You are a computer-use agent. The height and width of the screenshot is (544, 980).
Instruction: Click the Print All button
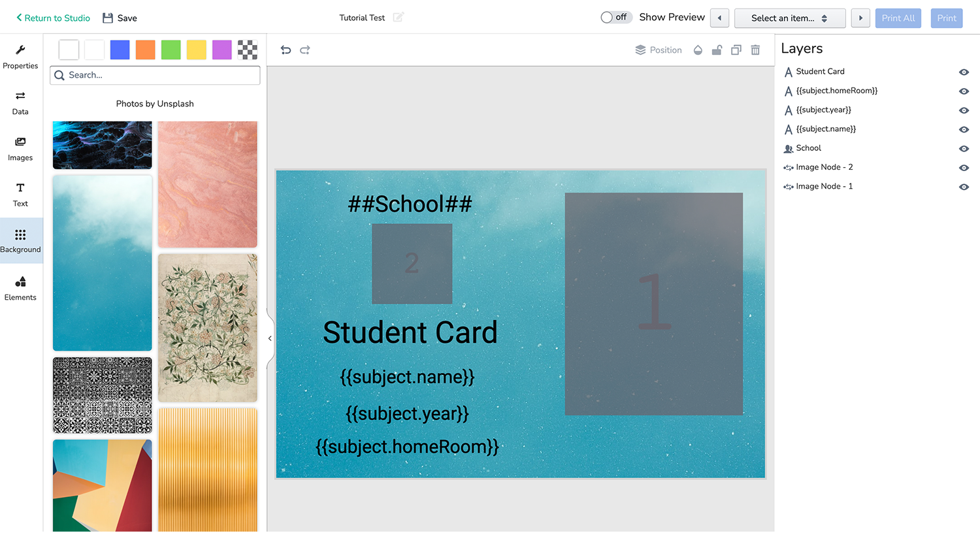point(898,18)
